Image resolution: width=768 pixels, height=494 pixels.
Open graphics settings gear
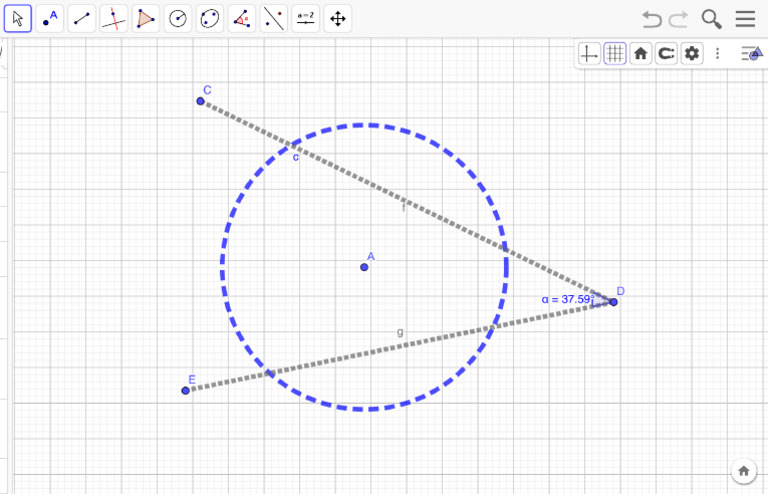coord(692,53)
